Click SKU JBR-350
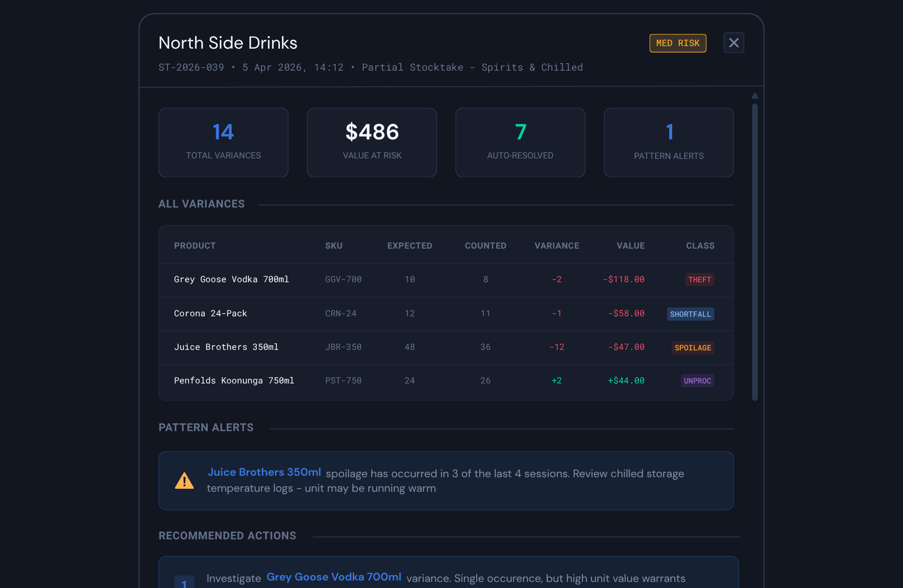Image resolution: width=903 pixels, height=588 pixels. click(343, 347)
